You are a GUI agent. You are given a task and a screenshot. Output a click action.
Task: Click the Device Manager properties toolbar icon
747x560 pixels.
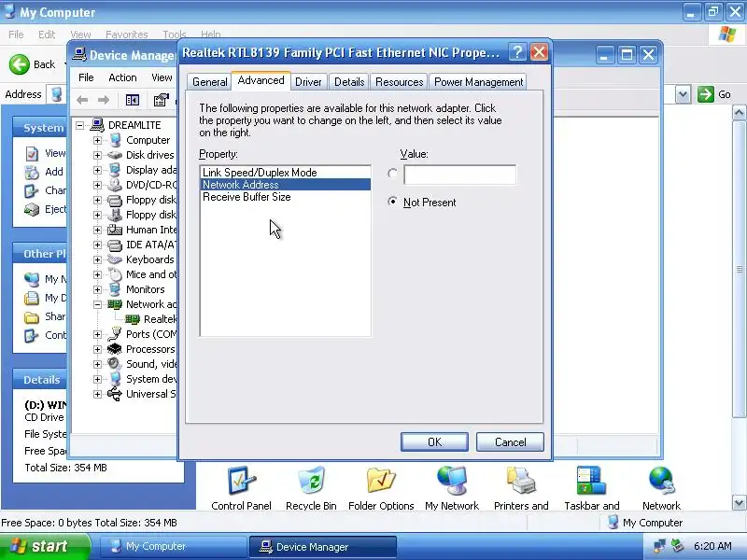click(161, 100)
